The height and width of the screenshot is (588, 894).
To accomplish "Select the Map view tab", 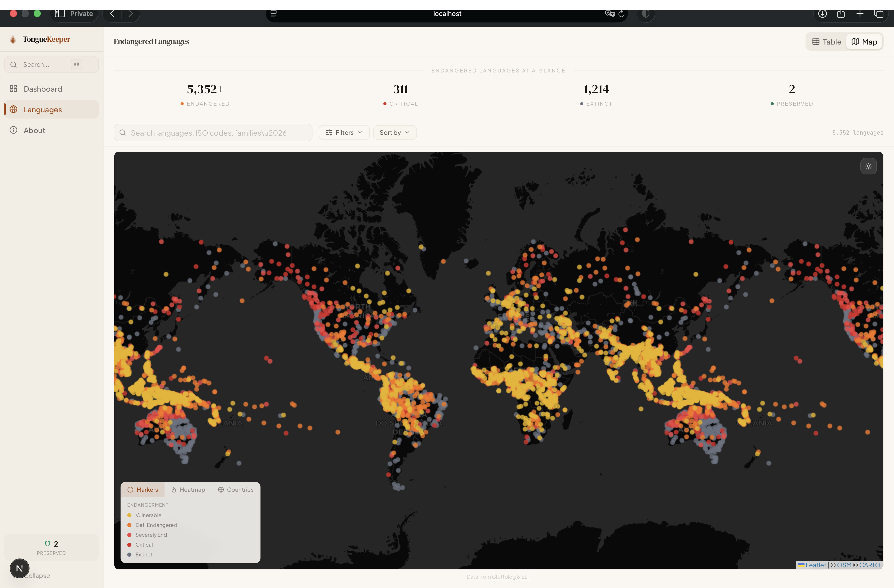I will tap(864, 42).
